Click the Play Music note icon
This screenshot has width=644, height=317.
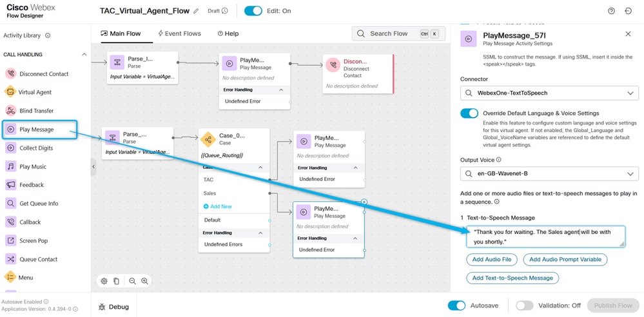click(x=11, y=166)
